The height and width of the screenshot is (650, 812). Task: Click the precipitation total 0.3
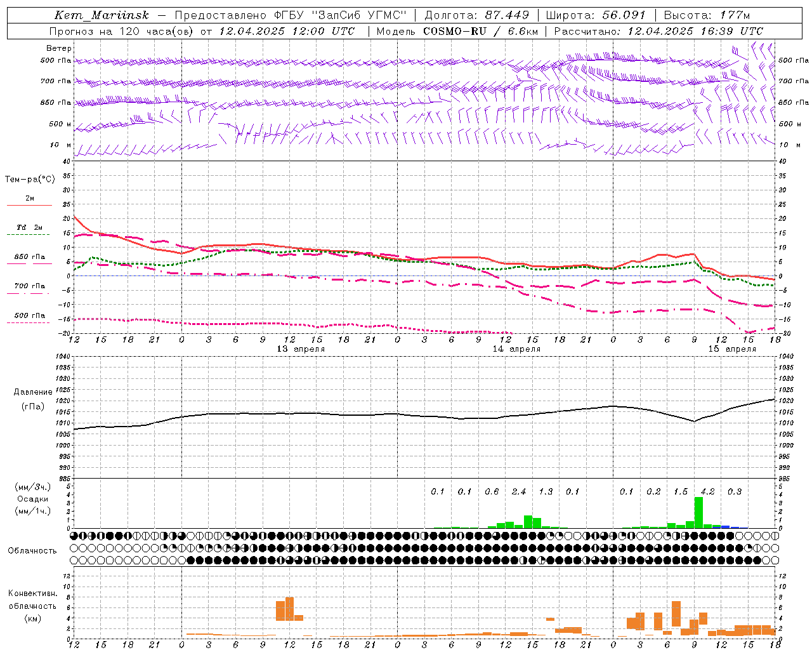(x=735, y=491)
